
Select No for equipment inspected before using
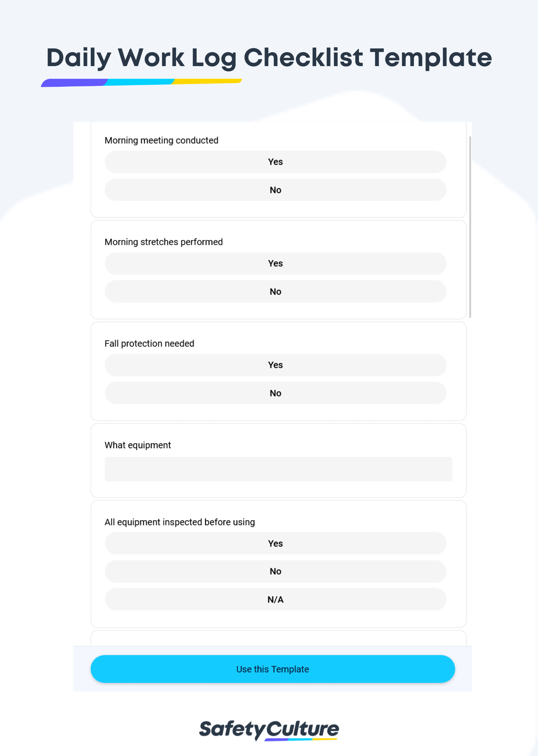(x=275, y=571)
